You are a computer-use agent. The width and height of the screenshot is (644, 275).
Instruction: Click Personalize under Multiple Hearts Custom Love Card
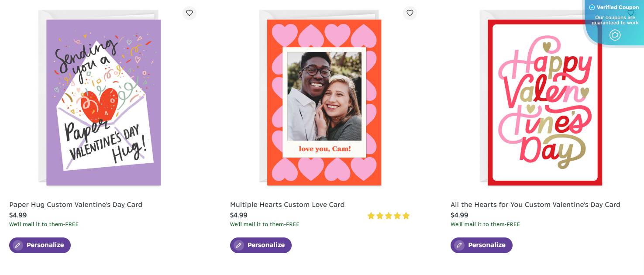tap(261, 245)
